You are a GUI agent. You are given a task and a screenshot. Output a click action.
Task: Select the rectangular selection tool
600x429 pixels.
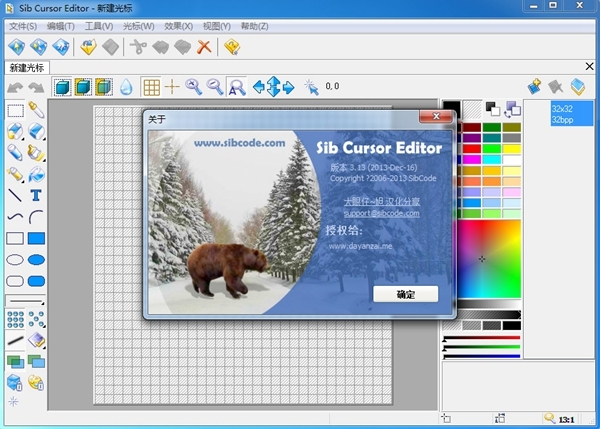tap(15, 111)
